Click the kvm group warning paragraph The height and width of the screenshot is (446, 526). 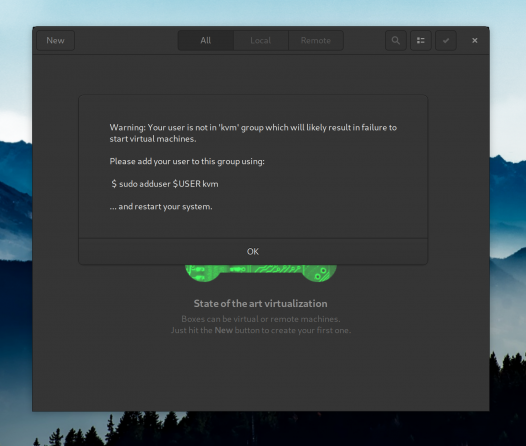[x=253, y=133]
